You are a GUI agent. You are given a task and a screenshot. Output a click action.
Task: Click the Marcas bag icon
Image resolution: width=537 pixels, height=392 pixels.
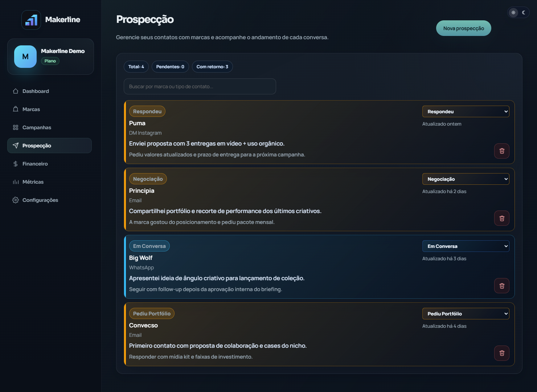point(16,109)
